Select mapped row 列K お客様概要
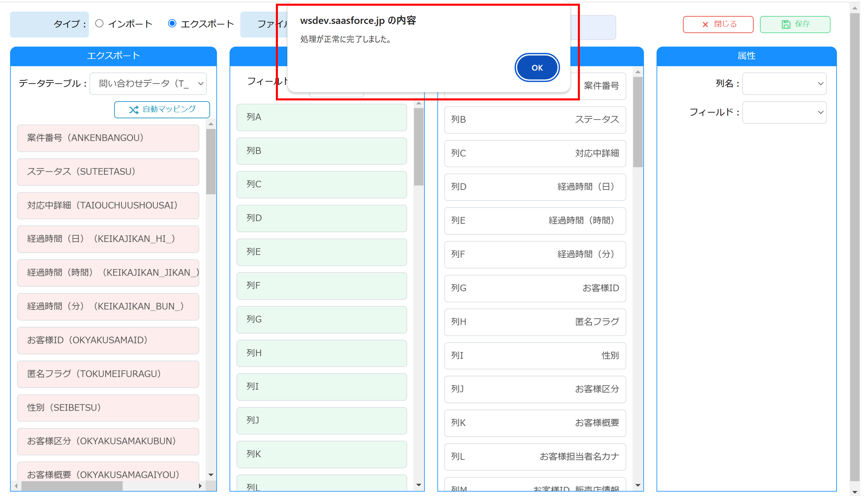The image size is (868, 496). coord(535,423)
